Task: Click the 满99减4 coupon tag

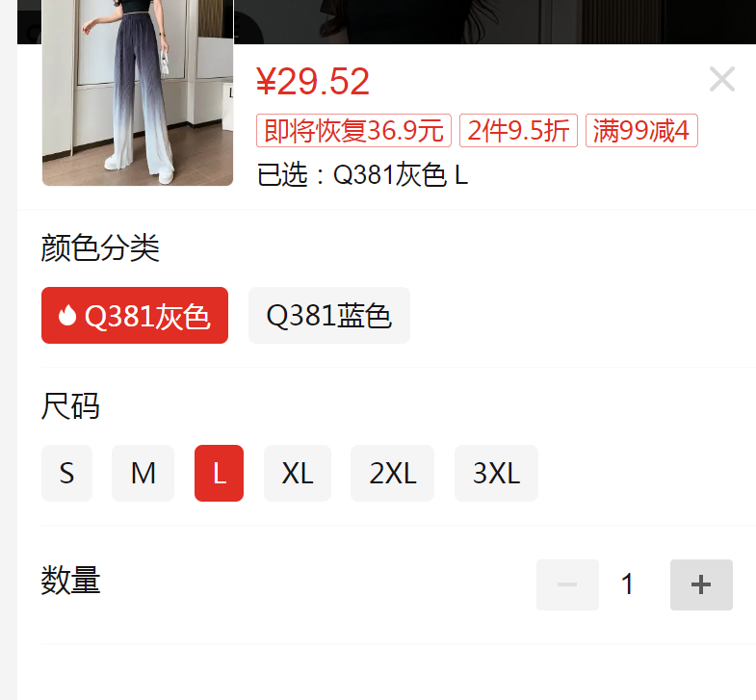Action: click(641, 130)
